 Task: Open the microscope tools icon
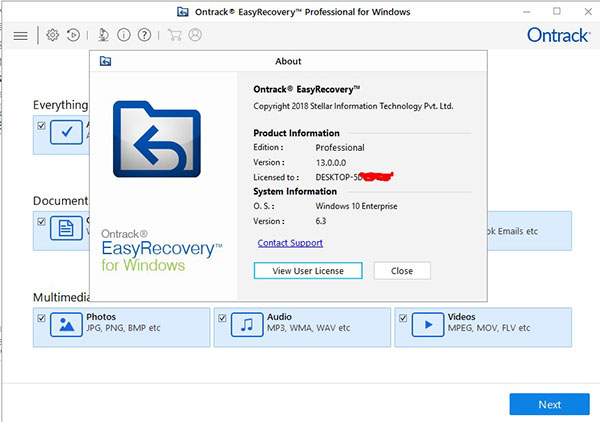[x=103, y=35]
